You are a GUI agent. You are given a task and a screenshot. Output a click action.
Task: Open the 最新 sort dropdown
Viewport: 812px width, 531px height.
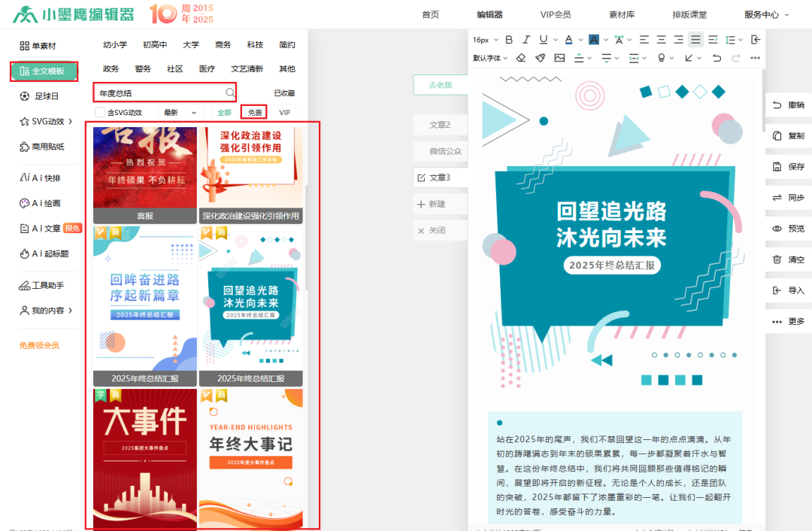coord(180,112)
